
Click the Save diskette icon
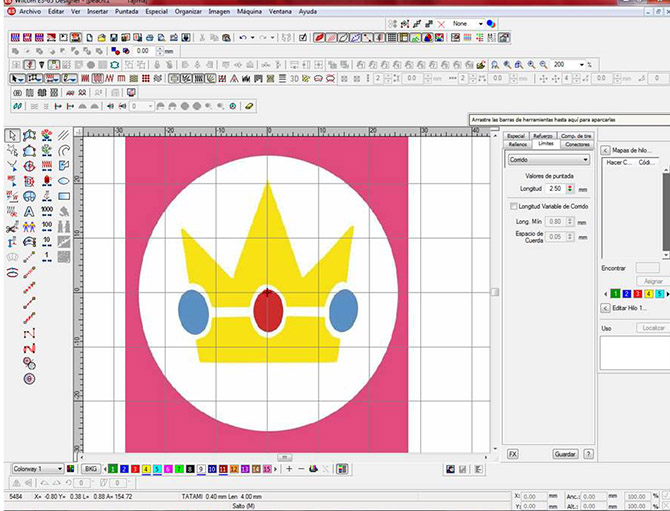click(x=114, y=38)
